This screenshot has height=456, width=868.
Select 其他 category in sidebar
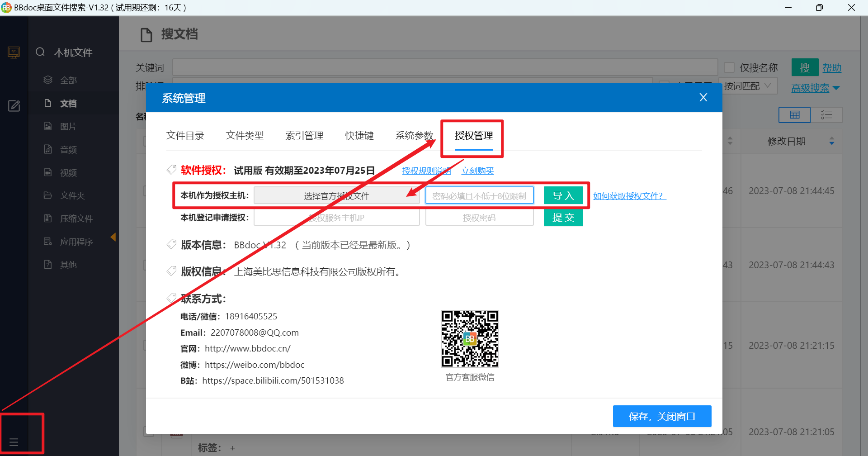68,265
